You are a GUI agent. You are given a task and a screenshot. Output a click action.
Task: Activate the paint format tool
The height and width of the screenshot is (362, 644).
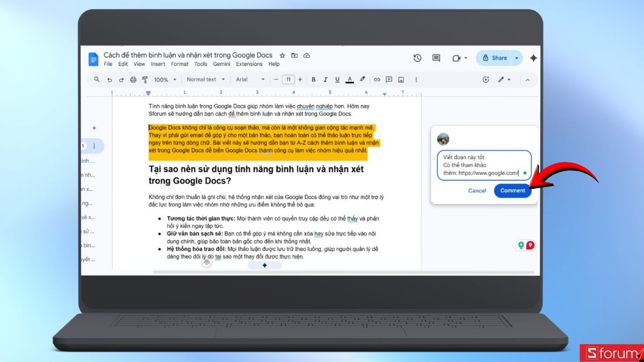145,79
